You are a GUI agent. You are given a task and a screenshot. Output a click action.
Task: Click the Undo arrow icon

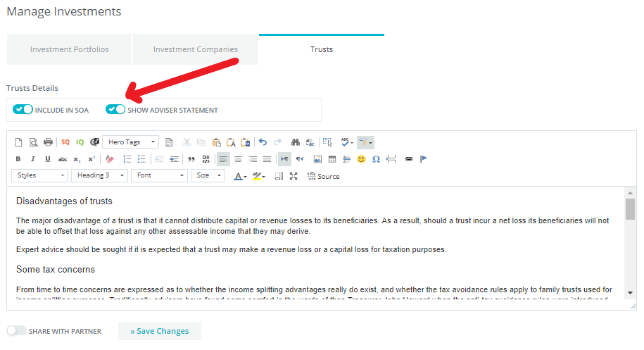tap(263, 142)
